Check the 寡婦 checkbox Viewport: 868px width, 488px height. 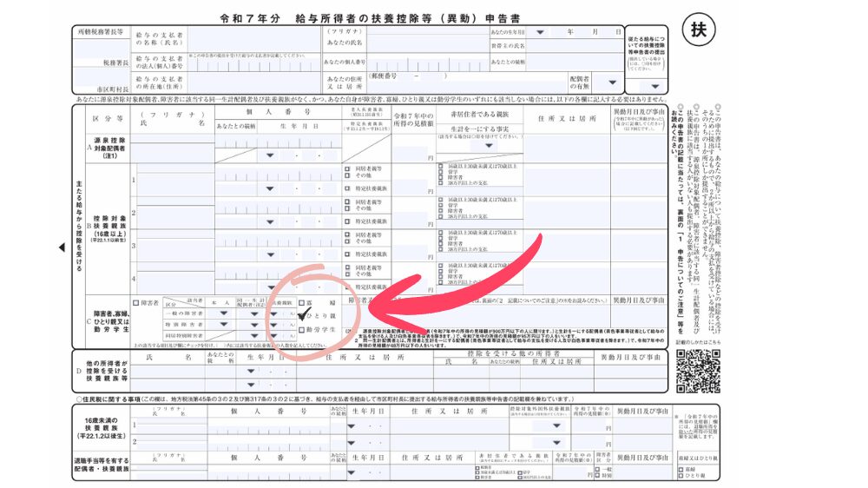300,304
